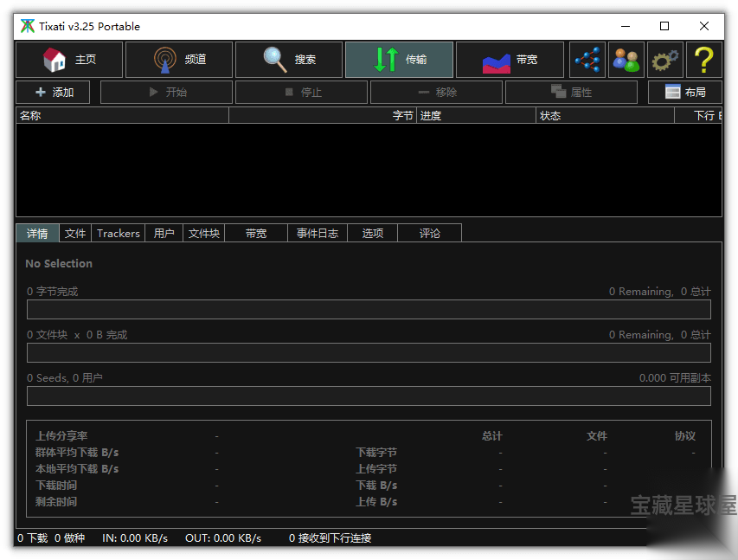Click the '0 Seeds, 0 用户' text
Viewport: 738px width, 560px height.
point(65,378)
